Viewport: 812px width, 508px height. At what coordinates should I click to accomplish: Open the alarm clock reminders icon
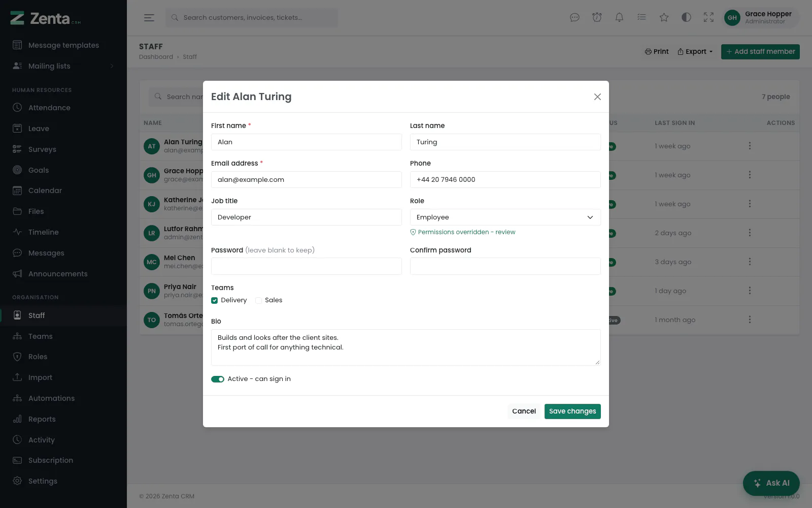coord(597,17)
